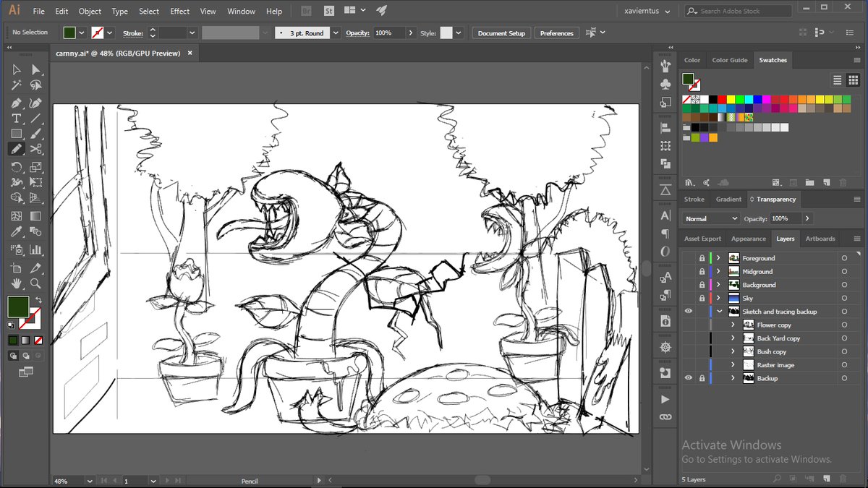Image resolution: width=868 pixels, height=488 pixels.
Task: Show the Sky layer visibility
Action: (x=688, y=298)
